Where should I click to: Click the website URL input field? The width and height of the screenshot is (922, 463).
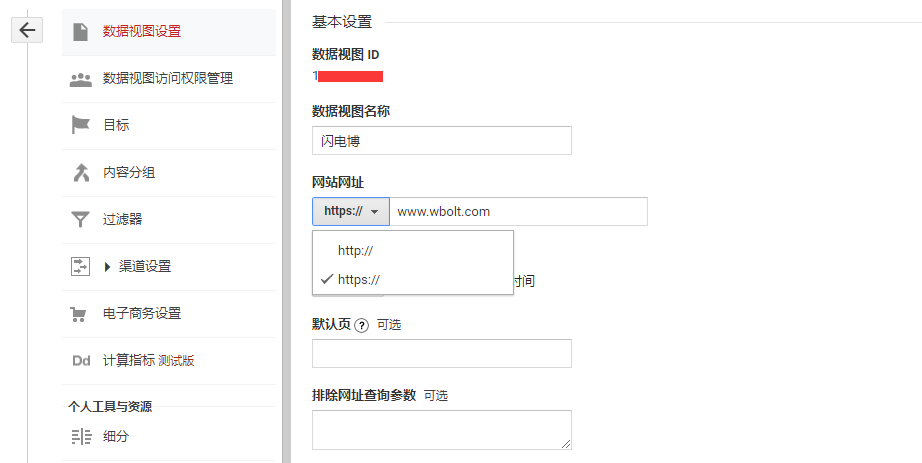[517, 212]
